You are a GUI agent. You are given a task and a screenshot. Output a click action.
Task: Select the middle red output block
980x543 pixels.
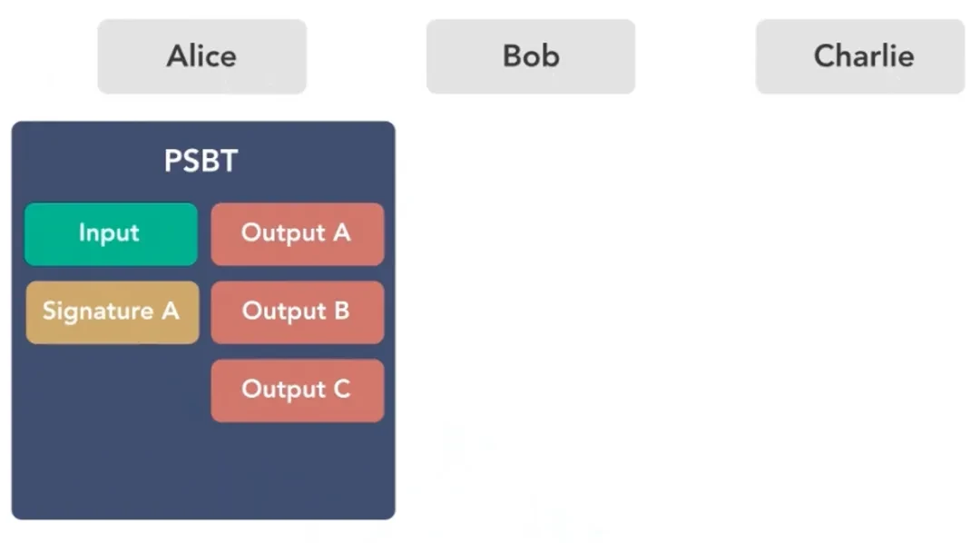click(x=297, y=311)
